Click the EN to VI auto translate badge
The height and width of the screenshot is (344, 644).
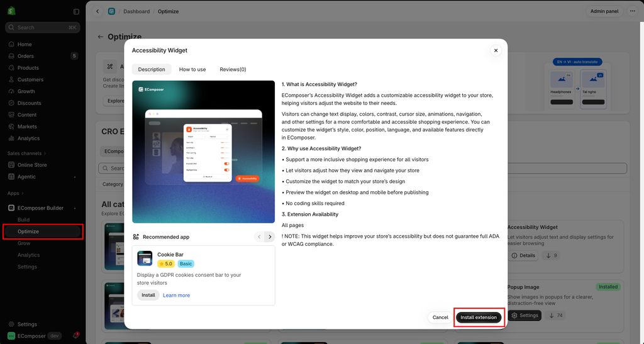(x=577, y=62)
